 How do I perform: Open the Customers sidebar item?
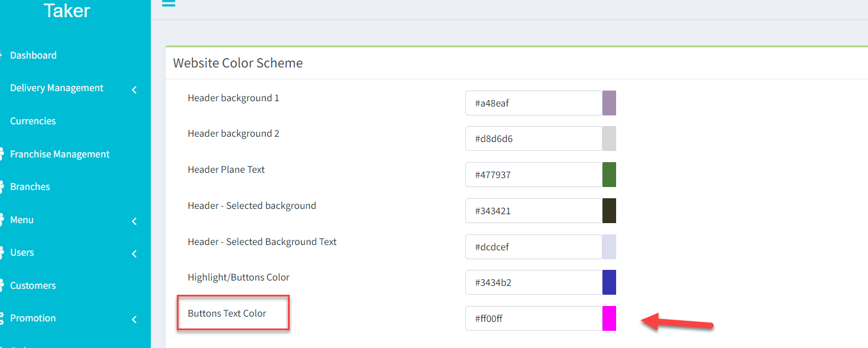click(33, 285)
